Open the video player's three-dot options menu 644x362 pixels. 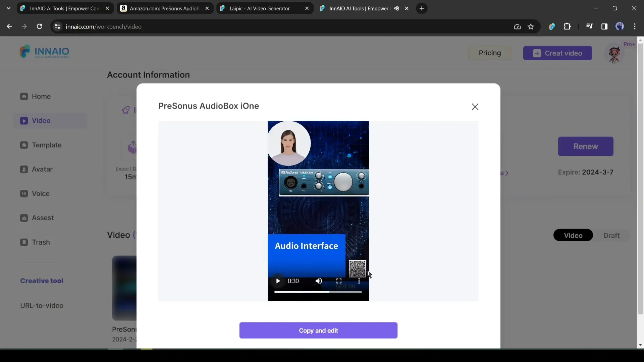tap(359, 281)
